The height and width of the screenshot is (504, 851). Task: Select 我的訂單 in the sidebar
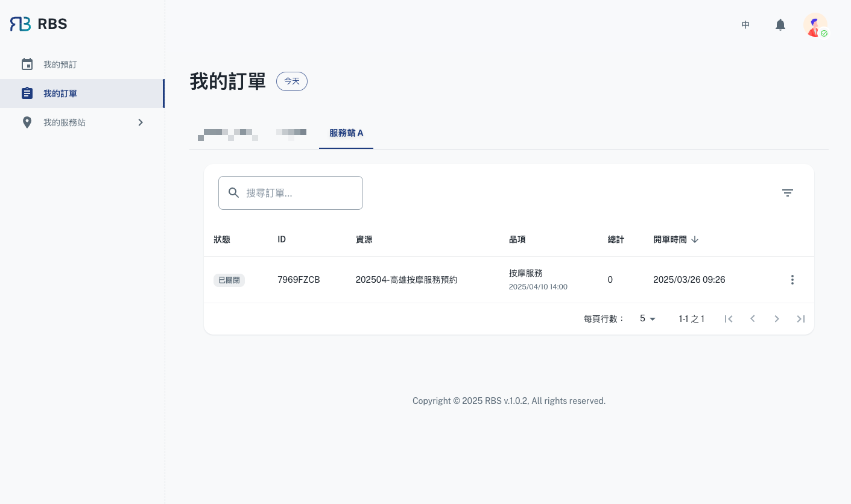coord(60,93)
